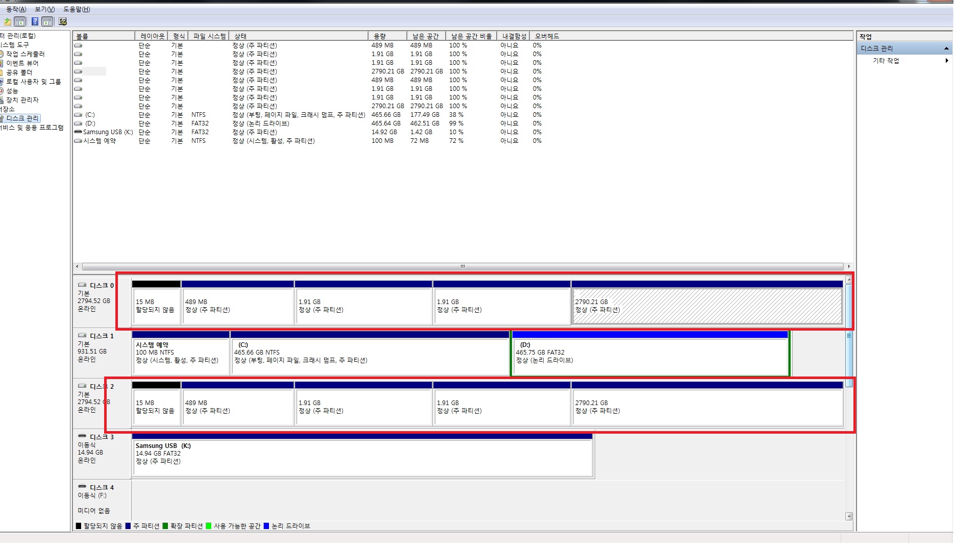Screen dimensions: 980x551
Task: Open the 도움말(H) menu
Action: pos(77,9)
